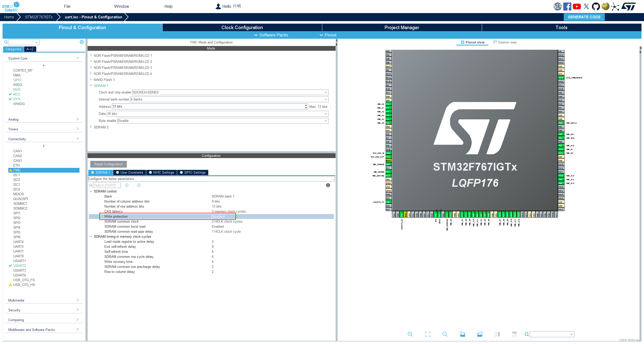Viewport: 644px width, 344px height.
Task: Rotate the chip clockwise
Action: (463, 334)
